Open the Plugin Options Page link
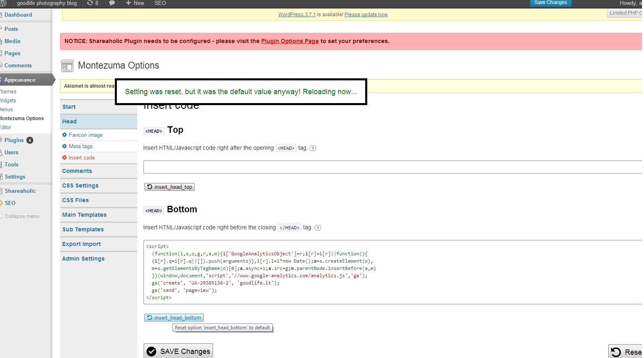This screenshot has height=358, width=644. point(290,41)
